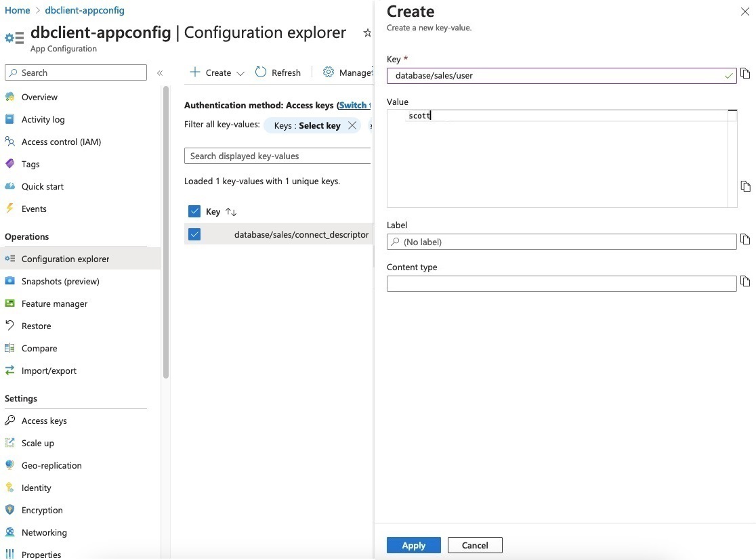Click the Manage view toolbar button
This screenshot has width=756, height=560.
tap(348, 72)
